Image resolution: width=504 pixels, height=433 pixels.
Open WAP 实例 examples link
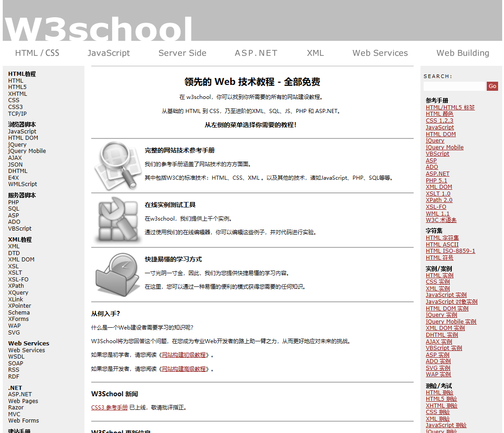(x=438, y=374)
